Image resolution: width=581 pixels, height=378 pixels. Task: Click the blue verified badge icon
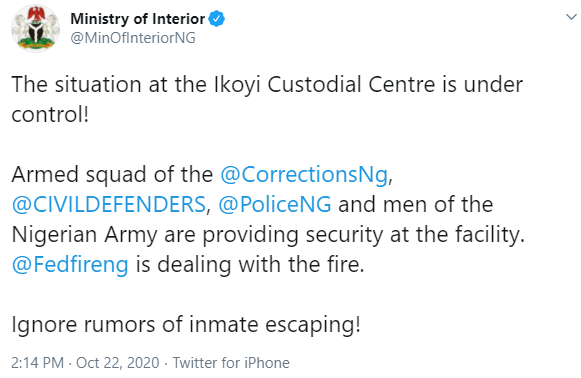(216, 19)
